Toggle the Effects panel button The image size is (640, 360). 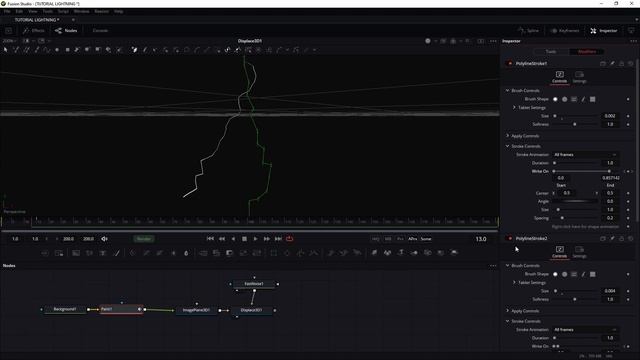[33, 31]
